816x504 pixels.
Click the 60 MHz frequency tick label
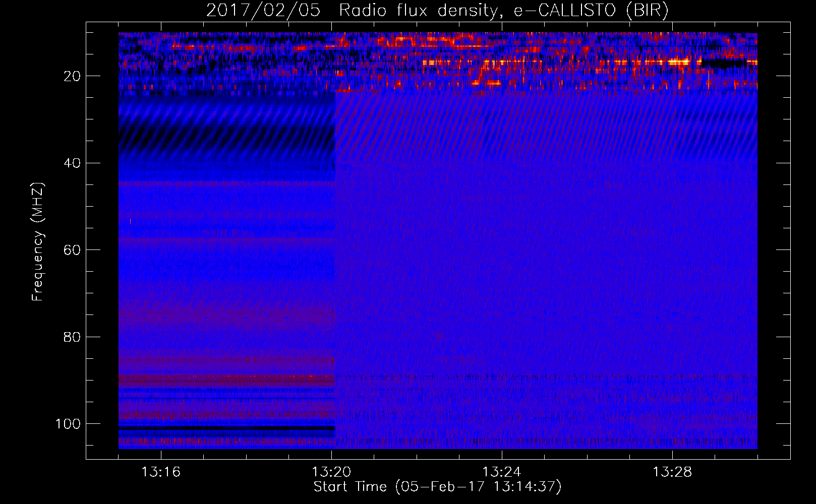click(x=72, y=250)
